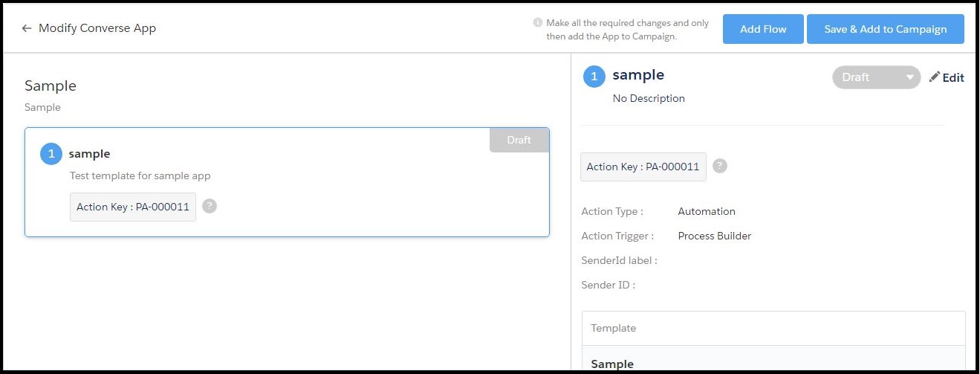Select the Action Key box in the left flow card

pos(133,207)
